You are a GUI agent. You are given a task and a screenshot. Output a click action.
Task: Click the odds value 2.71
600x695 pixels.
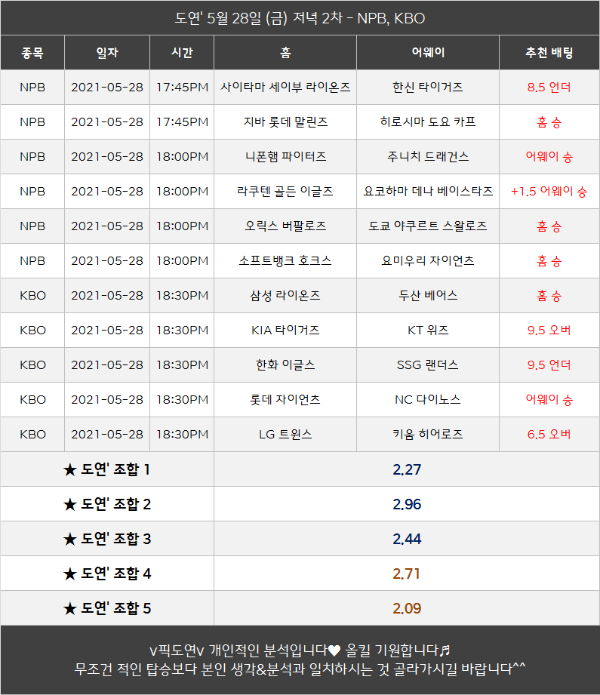pos(406,574)
